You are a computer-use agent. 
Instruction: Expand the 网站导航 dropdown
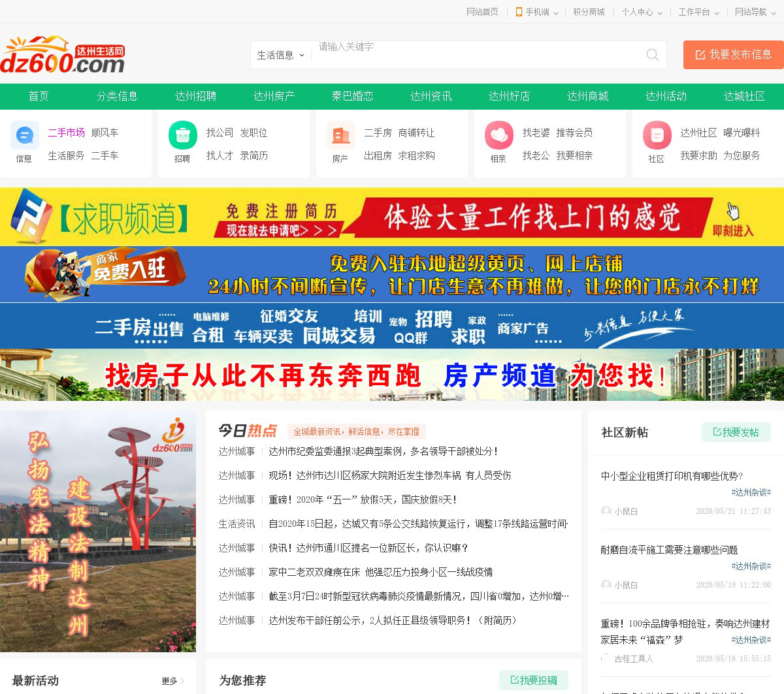(774, 12)
